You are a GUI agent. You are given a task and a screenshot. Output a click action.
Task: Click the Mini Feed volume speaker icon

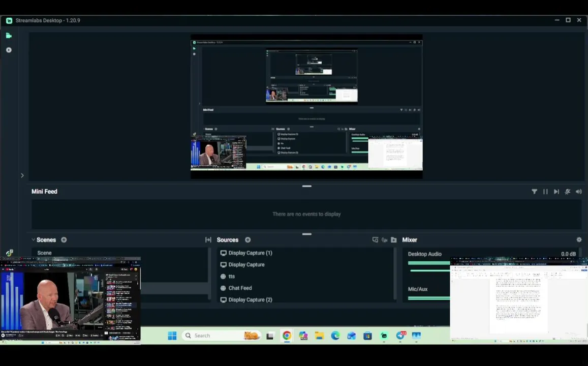coord(579,192)
